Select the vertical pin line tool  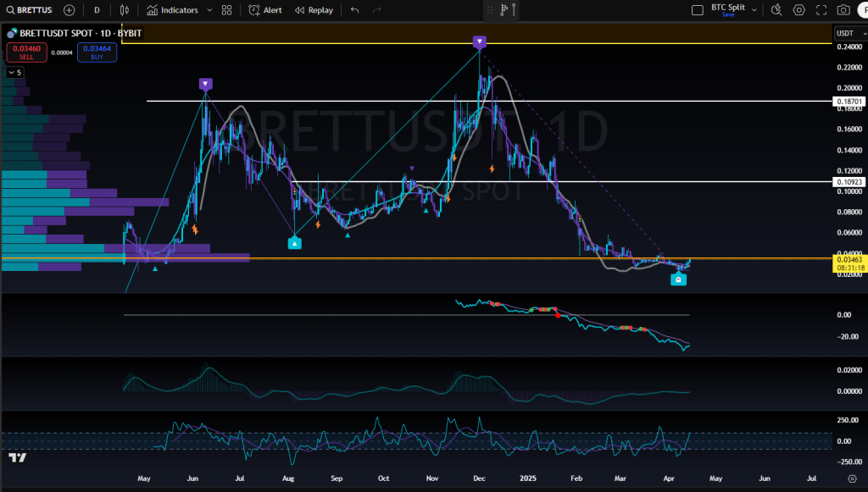click(x=514, y=9)
